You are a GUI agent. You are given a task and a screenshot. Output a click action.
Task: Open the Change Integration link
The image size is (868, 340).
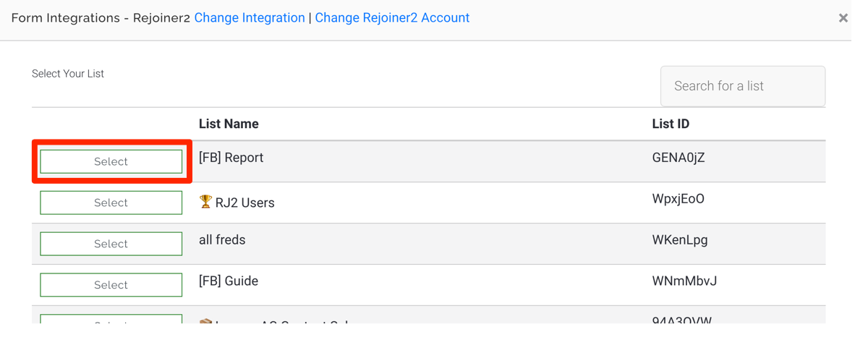(x=250, y=18)
